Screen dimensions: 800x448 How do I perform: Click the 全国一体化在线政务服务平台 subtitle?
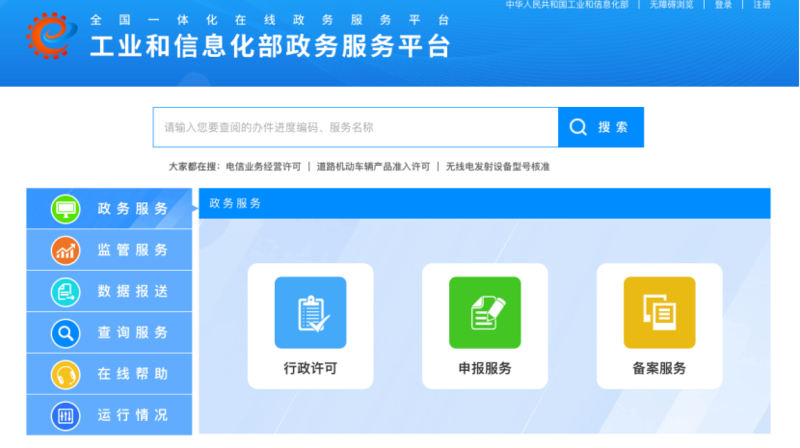270,20
